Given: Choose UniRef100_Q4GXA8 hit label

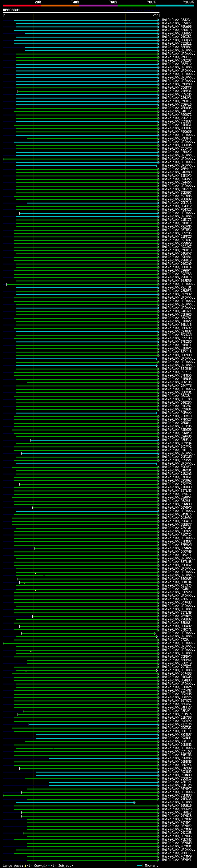Looking at the screenshot, I should click(177, 172).
